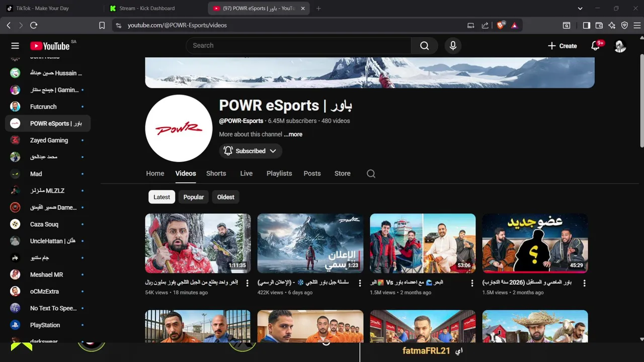The width and height of the screenshot is (644, 362).
Task: Open the three-dot menu for the 45:29 video
Action: pyautogui.click(x=584, y=283)
